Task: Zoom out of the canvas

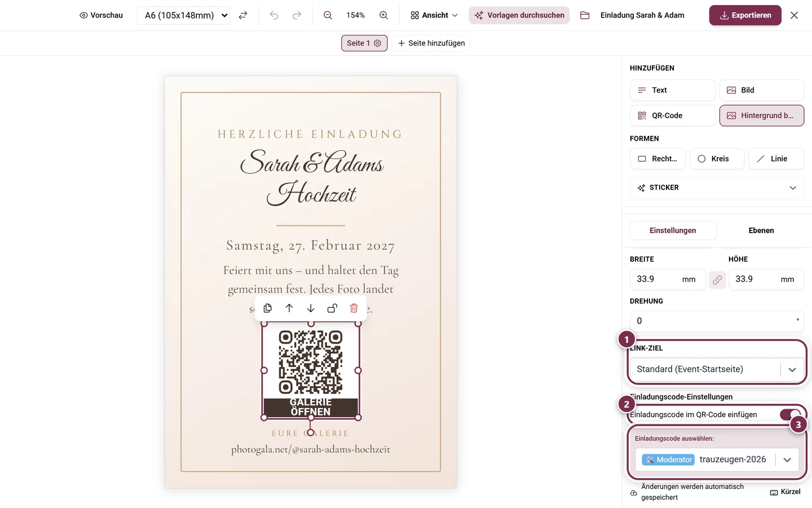Action: pos(328,15)
